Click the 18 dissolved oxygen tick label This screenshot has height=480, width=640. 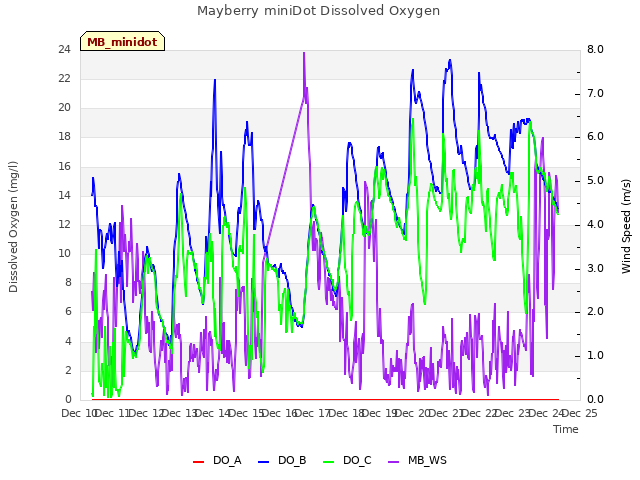point(64,137)
